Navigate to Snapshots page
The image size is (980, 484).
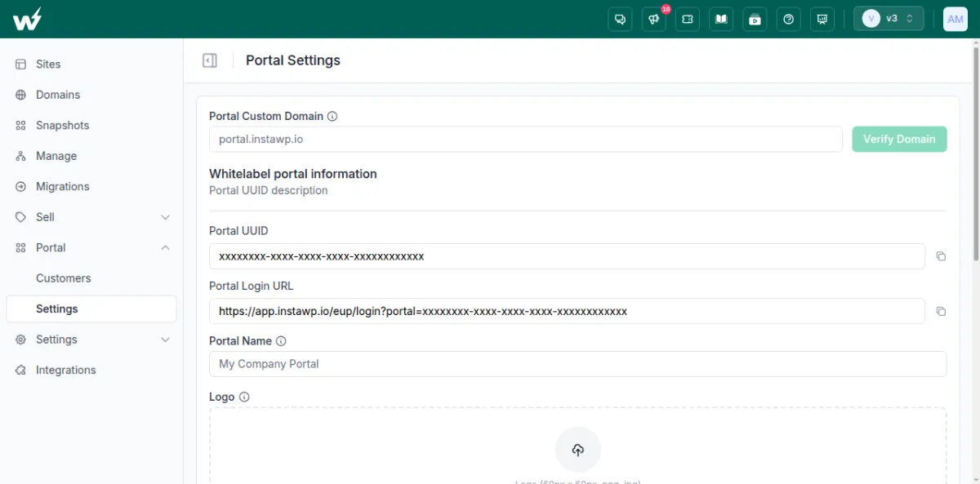63,125
